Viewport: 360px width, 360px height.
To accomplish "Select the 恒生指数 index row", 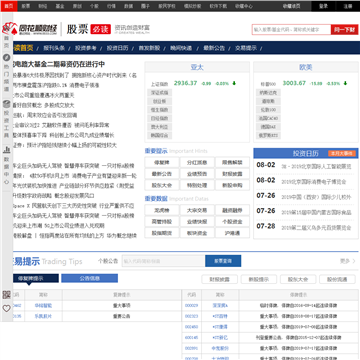I will click(160, 110).
